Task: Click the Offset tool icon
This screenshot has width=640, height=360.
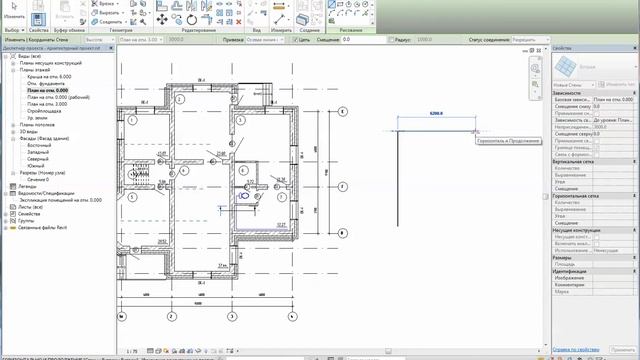Action: pos(177,6)
